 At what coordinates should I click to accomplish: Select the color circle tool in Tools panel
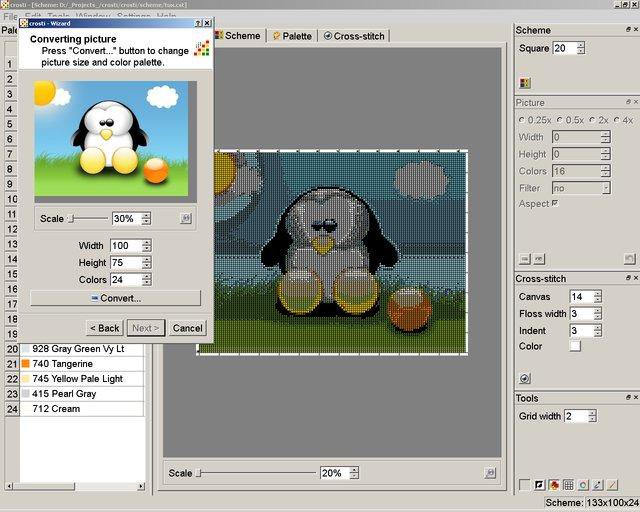click(x=583, y=485)
